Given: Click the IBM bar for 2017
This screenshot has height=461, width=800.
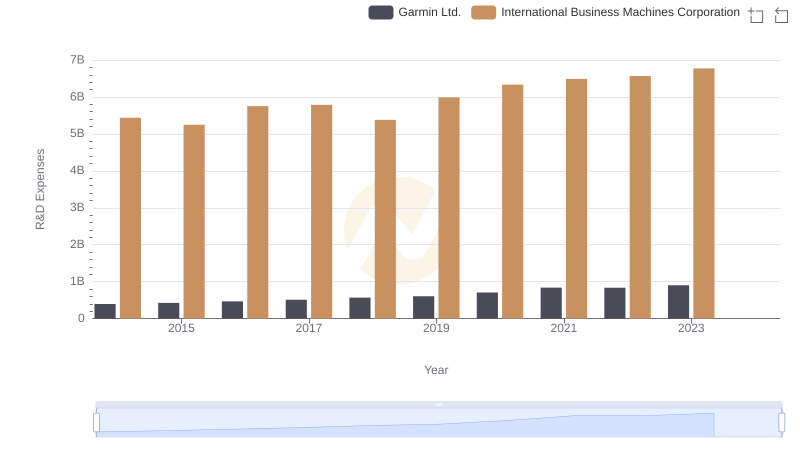Looking at the screenshot, I should pos(321,212).
